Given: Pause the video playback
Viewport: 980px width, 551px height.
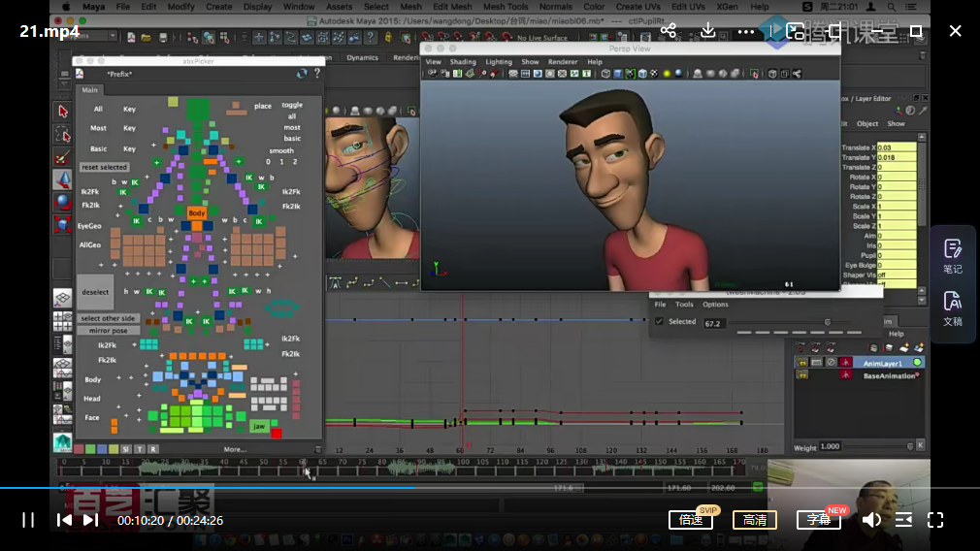Looking at the screenshot, I should coord(28,520).
